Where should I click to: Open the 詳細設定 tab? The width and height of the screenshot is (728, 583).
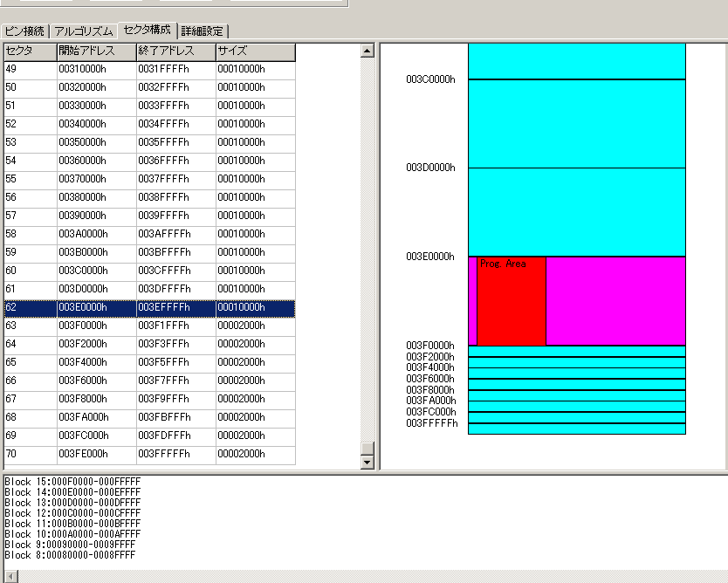(203, 31)
